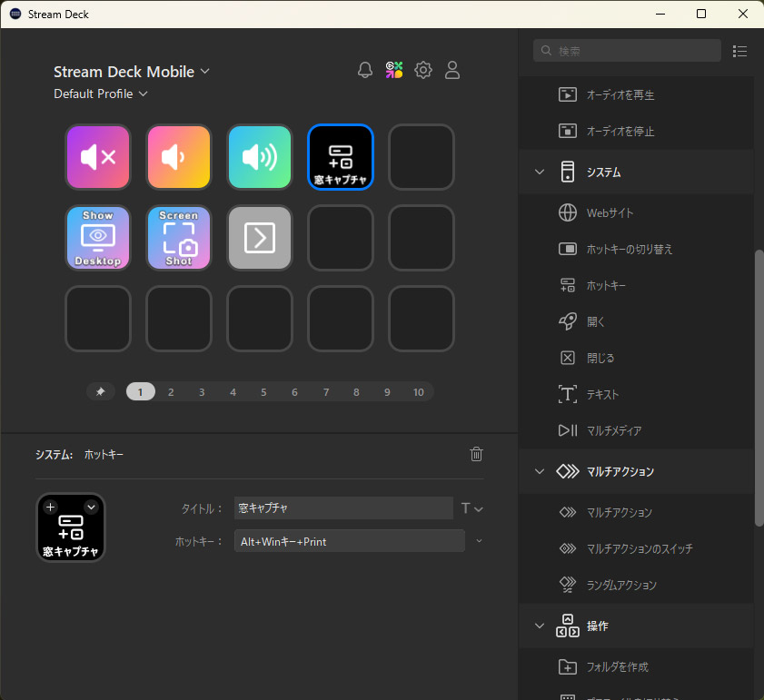
Task: Collapse the マルチアクション category
Action: pos(540,471)
